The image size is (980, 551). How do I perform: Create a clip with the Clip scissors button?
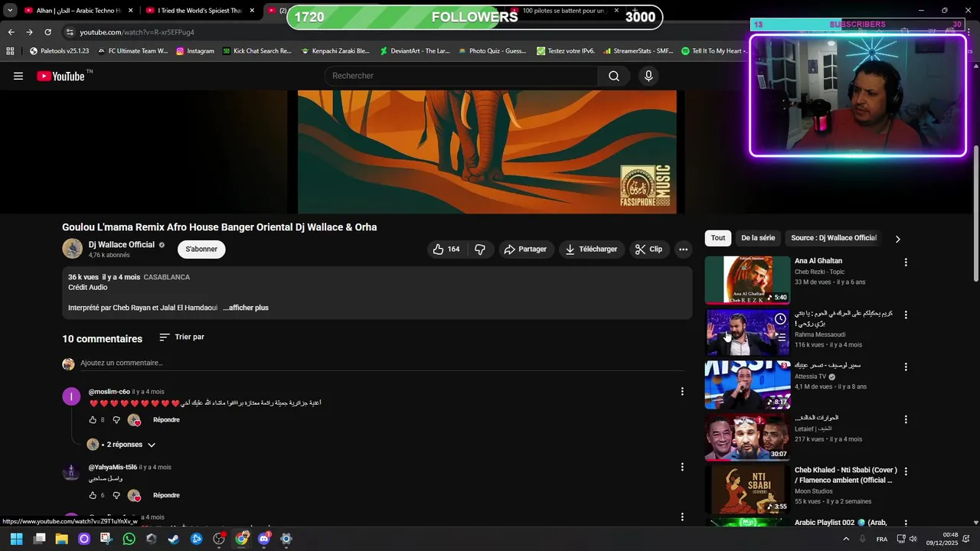[x=648, y=249]
